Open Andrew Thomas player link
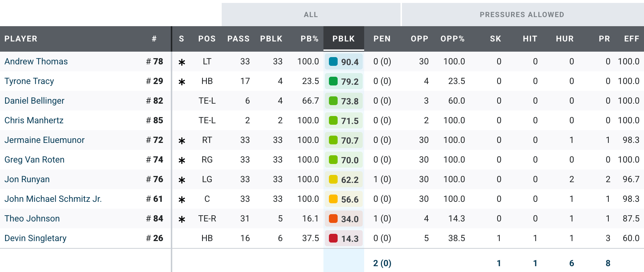The width and height of the screenshot is (644, 272). click(x=36, y=61)
